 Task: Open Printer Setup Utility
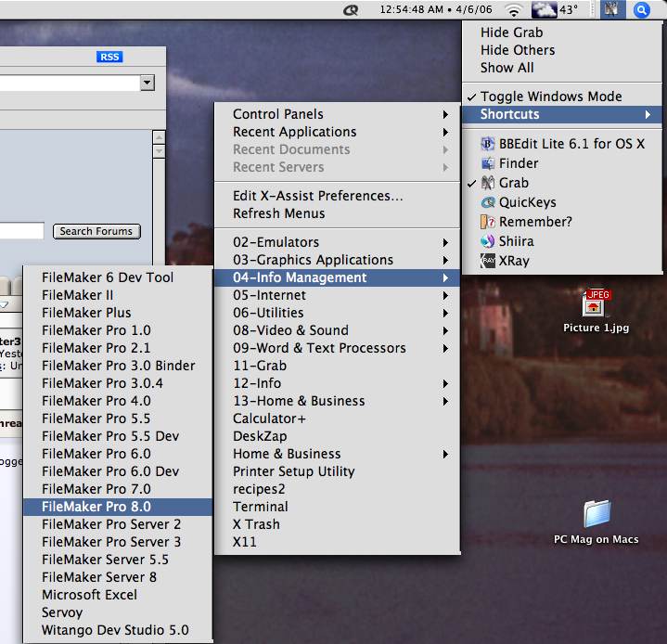[338, 471]
